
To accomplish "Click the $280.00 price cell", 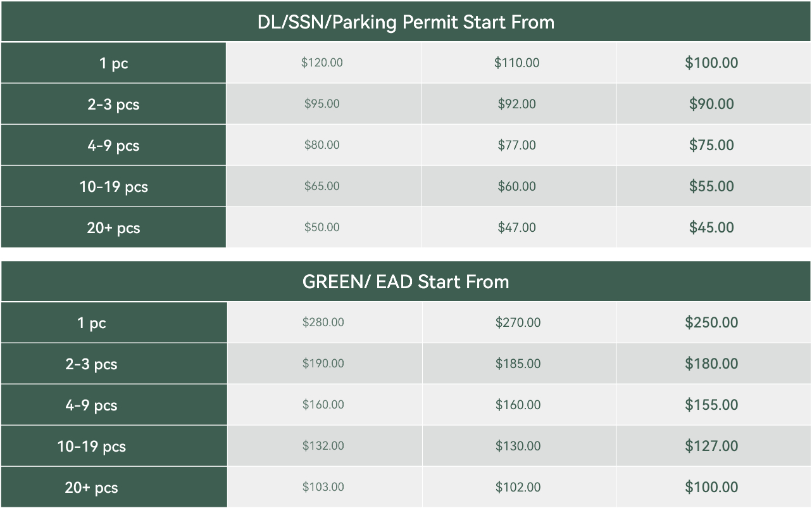I will pos(323,322).
